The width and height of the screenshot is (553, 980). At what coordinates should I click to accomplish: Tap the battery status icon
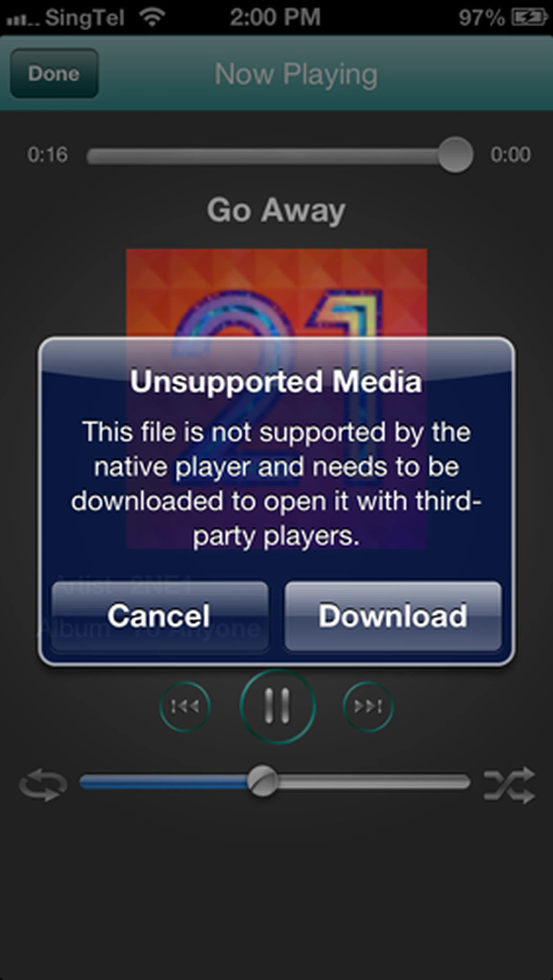529,17
